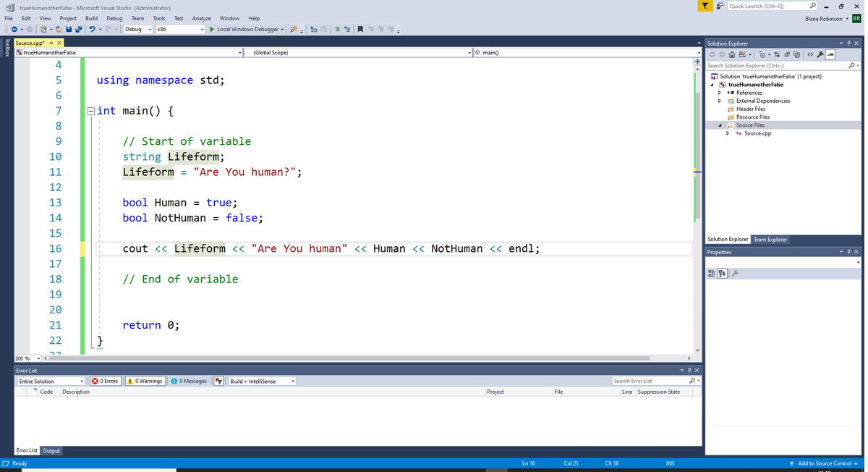Expand External Dependencies node
Image resolution: width=868 pixels, height=472 pixels.
click(720, 101)
